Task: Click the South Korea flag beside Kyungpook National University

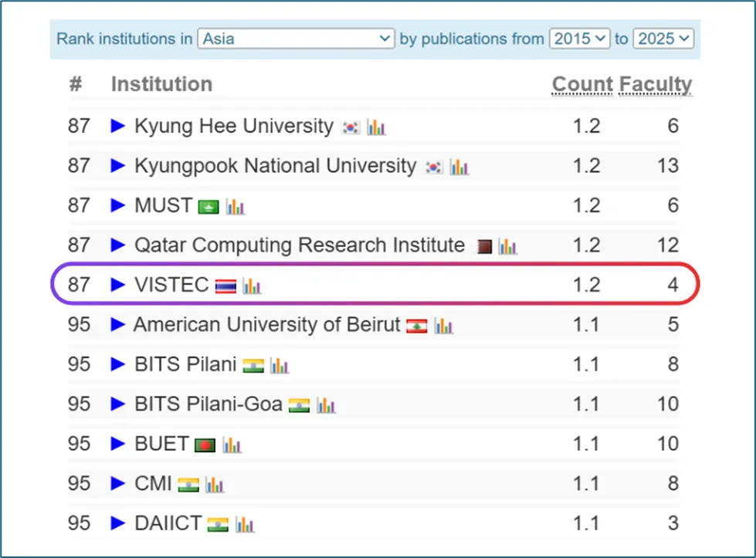Action: pyautogui.click(x=433, y=167)
